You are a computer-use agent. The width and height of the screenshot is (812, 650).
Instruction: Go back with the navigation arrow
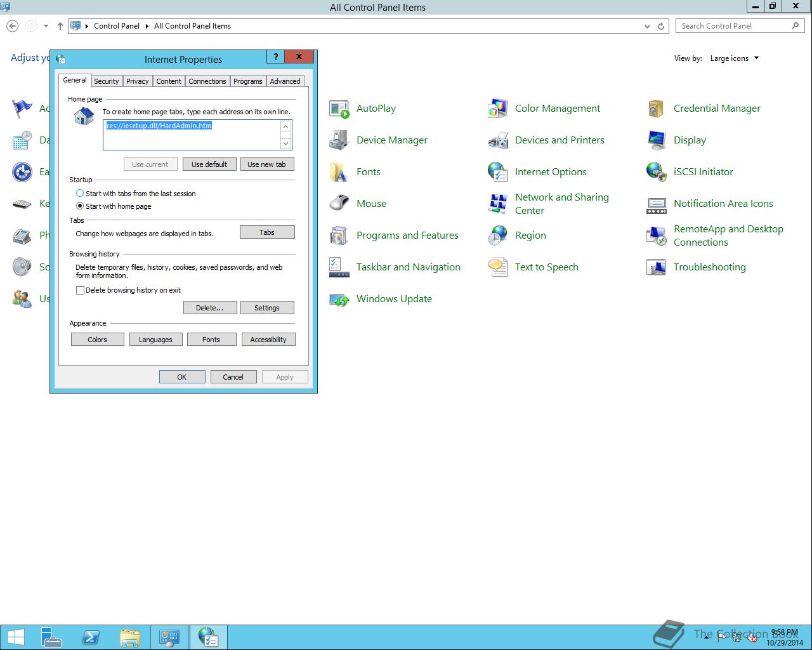click(12, 26)
